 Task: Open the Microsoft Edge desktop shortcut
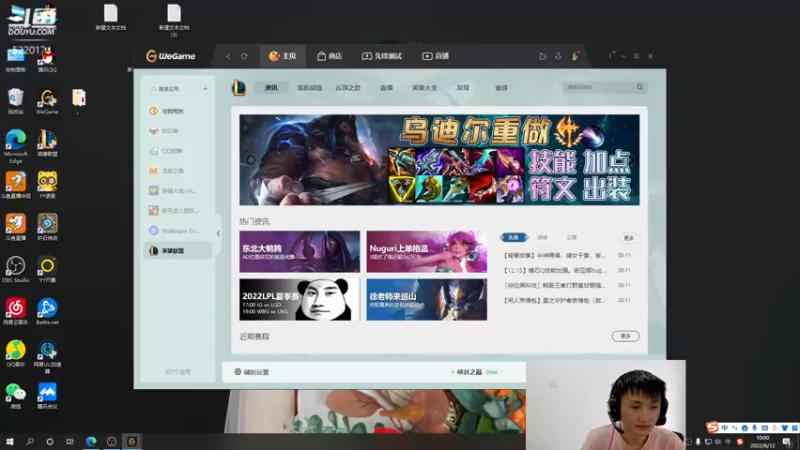pos(16,146)
